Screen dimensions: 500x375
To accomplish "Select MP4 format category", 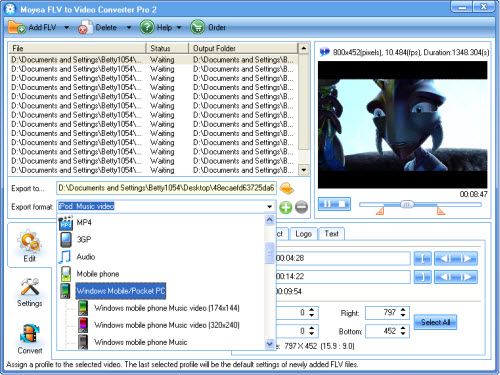I will pyautogui.click(x=84, y=222).
